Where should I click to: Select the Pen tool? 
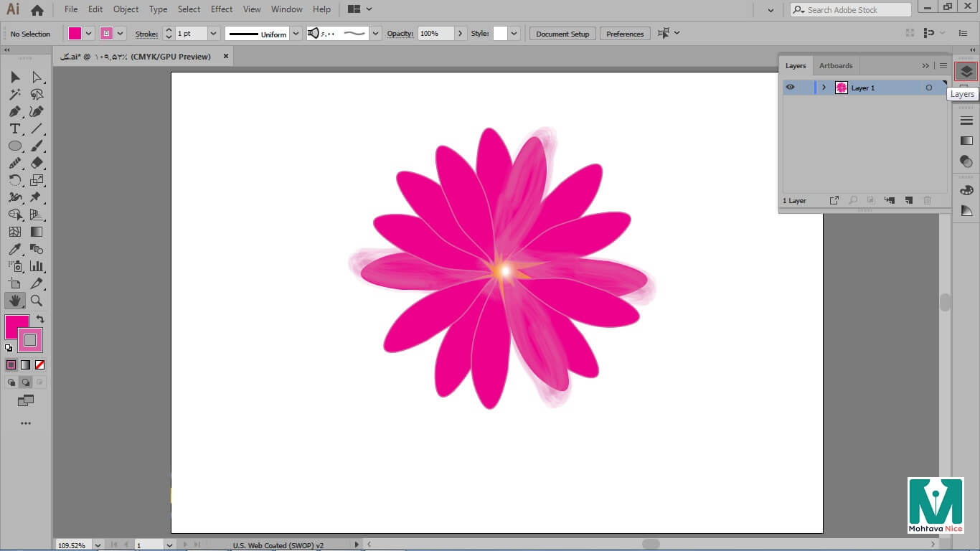point(14,111)
